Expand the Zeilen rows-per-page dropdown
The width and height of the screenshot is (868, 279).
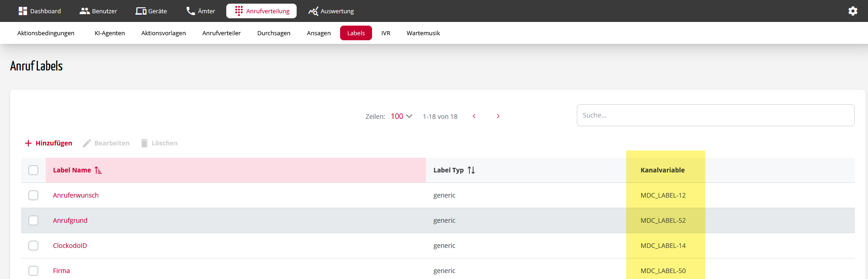(401, 116)
